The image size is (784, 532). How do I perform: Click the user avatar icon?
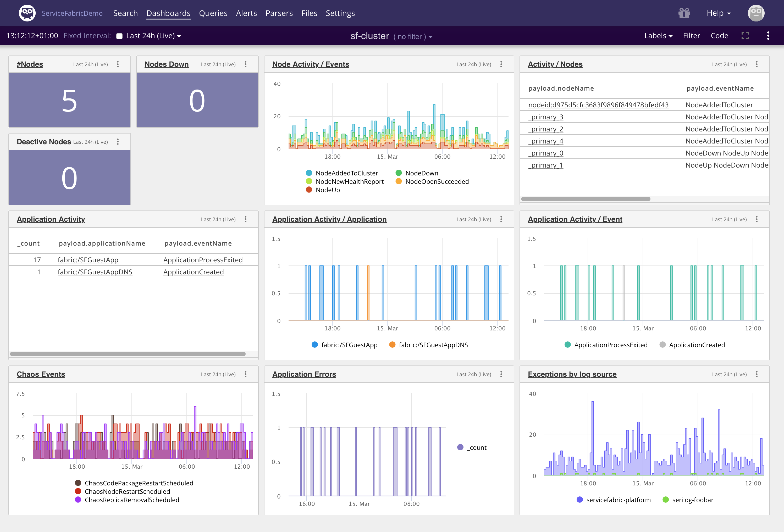pos(756,13)
